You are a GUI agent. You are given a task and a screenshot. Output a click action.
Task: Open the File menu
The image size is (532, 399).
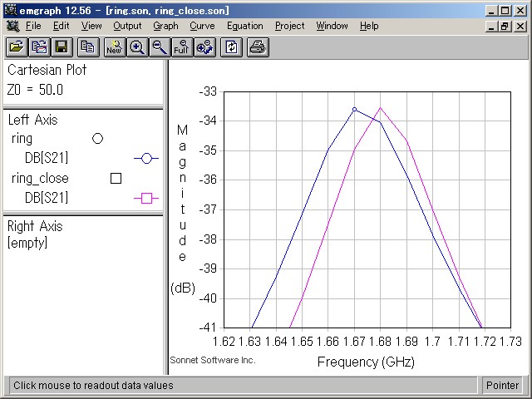(x=33, y=26)
